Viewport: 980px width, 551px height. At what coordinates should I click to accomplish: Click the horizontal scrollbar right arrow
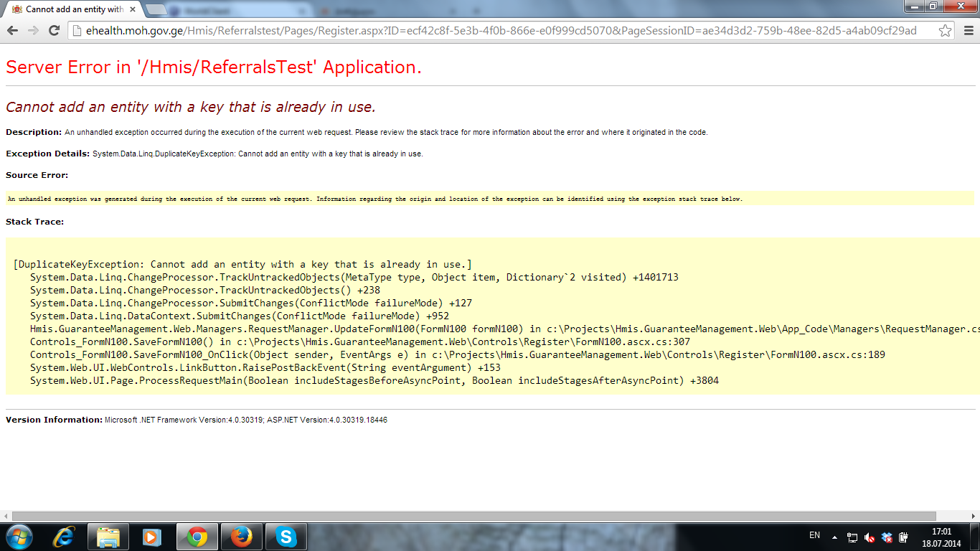[974, 516]
